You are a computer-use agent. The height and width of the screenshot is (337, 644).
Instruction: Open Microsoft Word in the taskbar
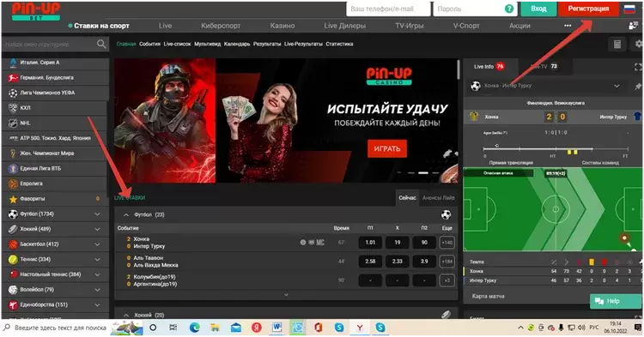click(277, 328)
